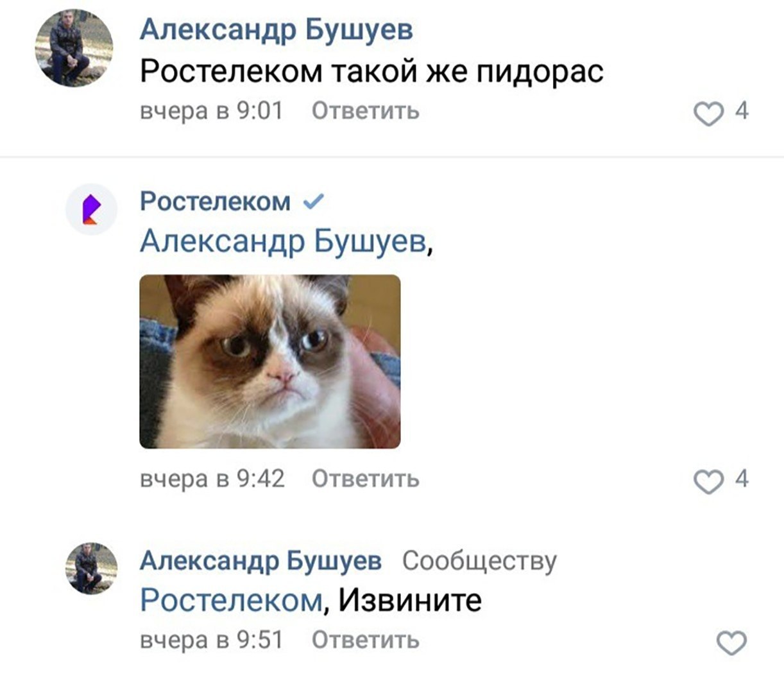Like Ростелеком's cat reply via heart icon

click(709, 482)
